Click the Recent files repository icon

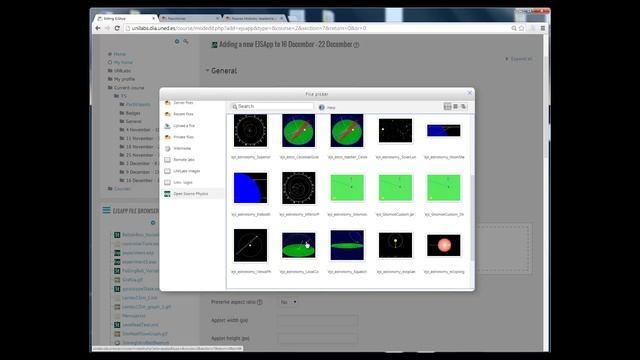(167, 114)
